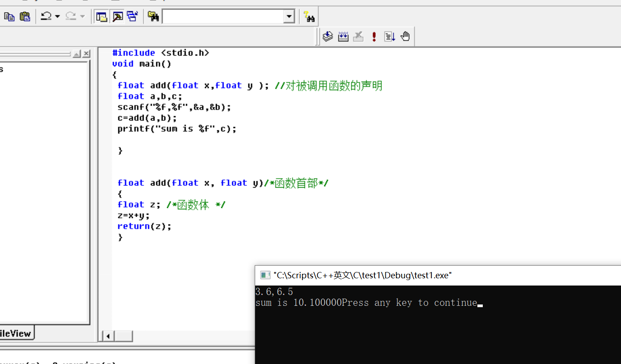Click the disabled Stop Build icon
This screenshot has width=621, height=364.
(359, 37)
